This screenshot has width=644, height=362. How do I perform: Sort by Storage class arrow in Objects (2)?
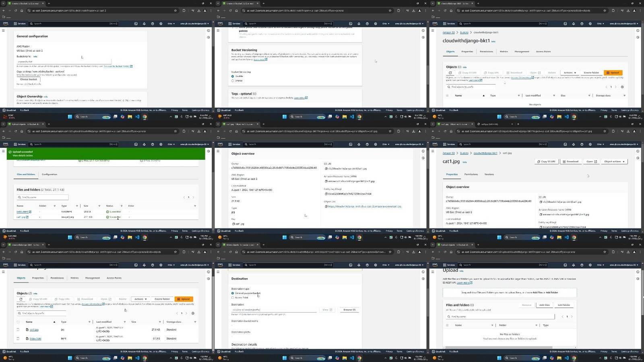point(195,322)
